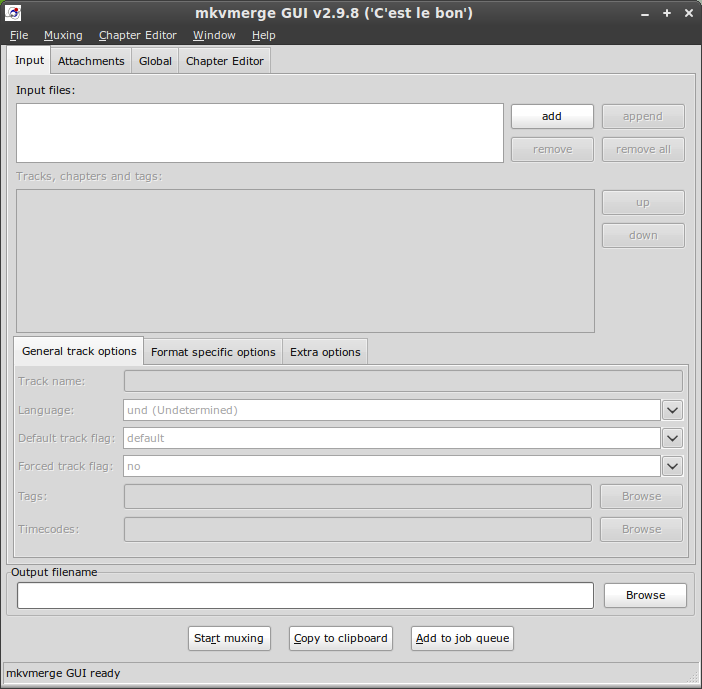The height and width of the screenshot is (689, 702).
Task: Click Browse button for Output filename
Action: coord(645,595)
